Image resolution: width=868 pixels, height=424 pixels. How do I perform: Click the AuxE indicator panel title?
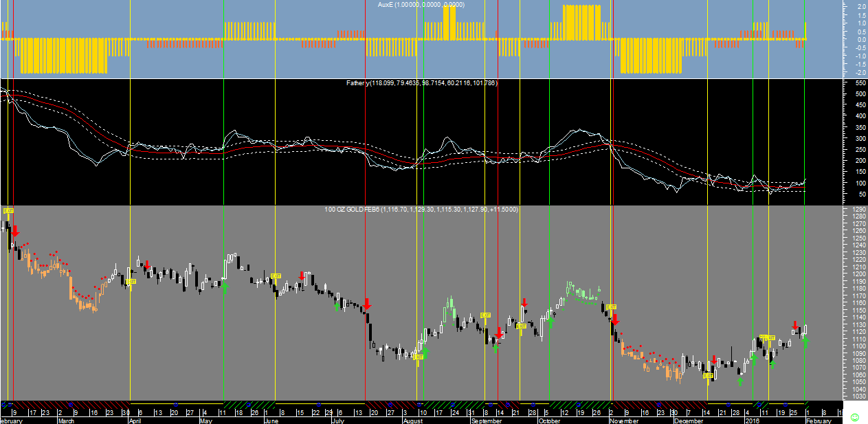click(421, 5)
